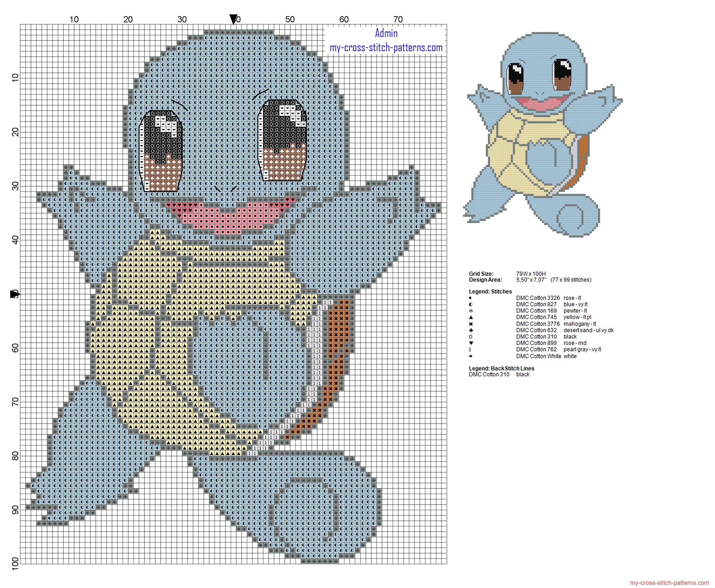Click the rose-md heart legend symbol
Image resolution: width=715 pixels, height=588 pixels.
pos(471,343)
